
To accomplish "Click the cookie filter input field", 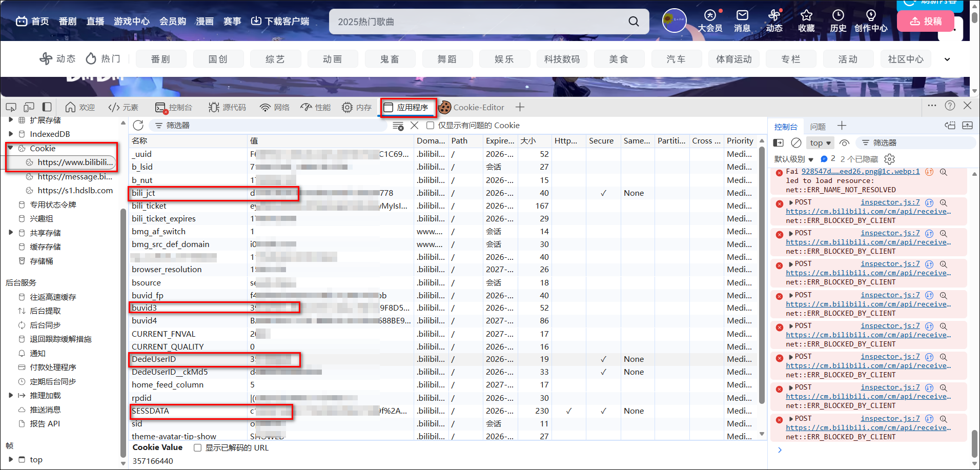I will pyautogui.click(x=272, y=126).
